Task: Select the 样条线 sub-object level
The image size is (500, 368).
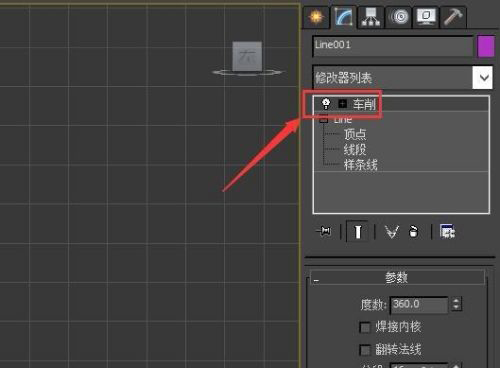Action: click(361, 165)
